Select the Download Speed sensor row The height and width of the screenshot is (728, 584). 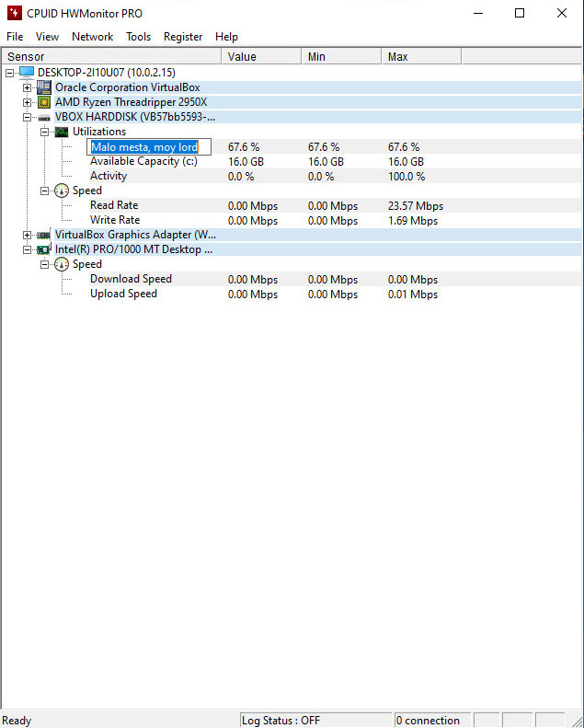click(x=131, y=279)
